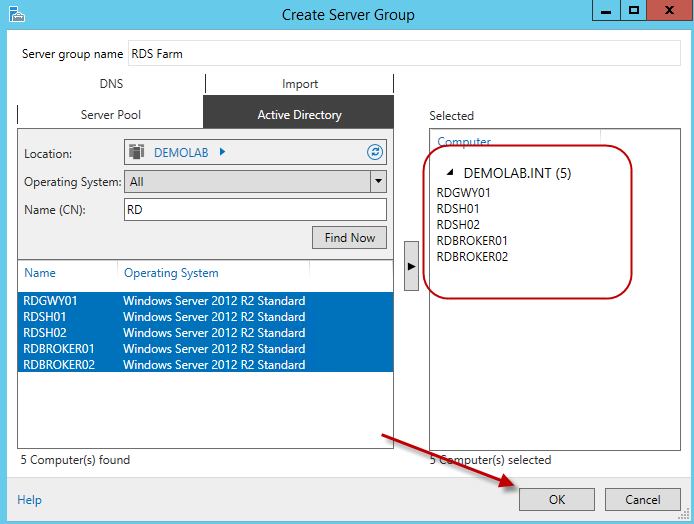Switch to the DNS tab
Image resolution: width=694 pixels, height=524 pixels.
[x=111, y=84]
